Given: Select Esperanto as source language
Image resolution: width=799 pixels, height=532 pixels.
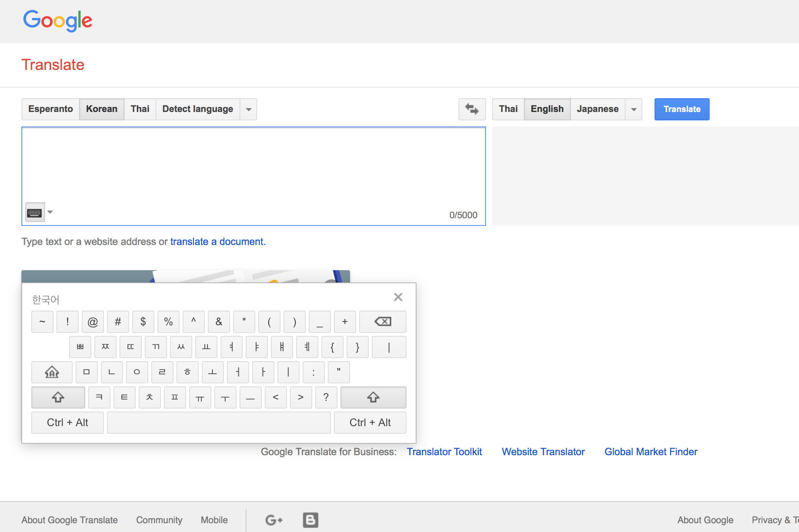Looking at the screenshot, I should 50,109.
